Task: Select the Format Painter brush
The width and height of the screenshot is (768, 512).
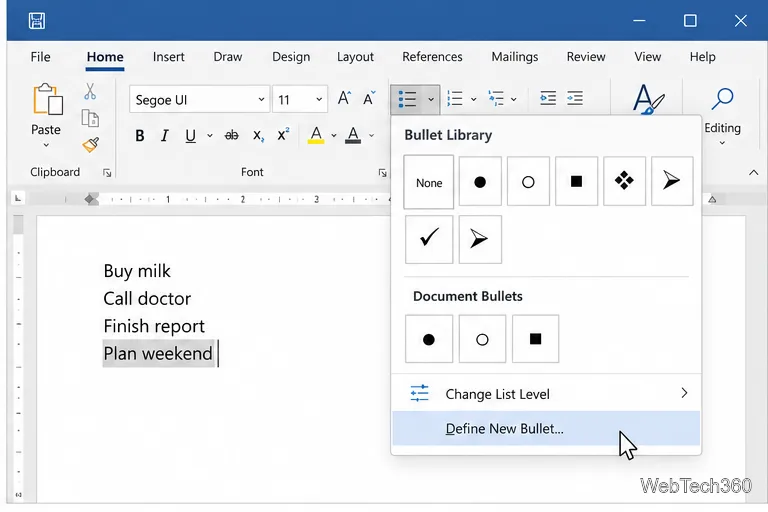Action: (91, 145)
